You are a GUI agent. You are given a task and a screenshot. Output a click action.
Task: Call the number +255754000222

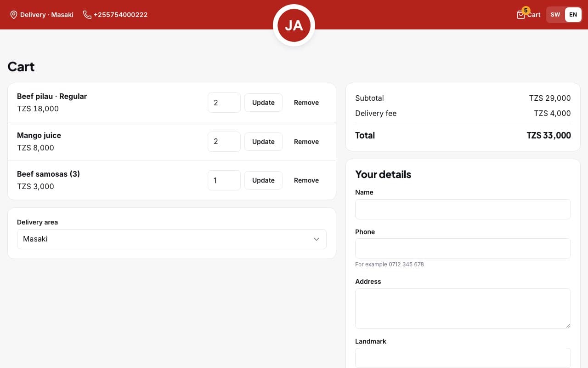pyautogui.click(x=115, y=15)
